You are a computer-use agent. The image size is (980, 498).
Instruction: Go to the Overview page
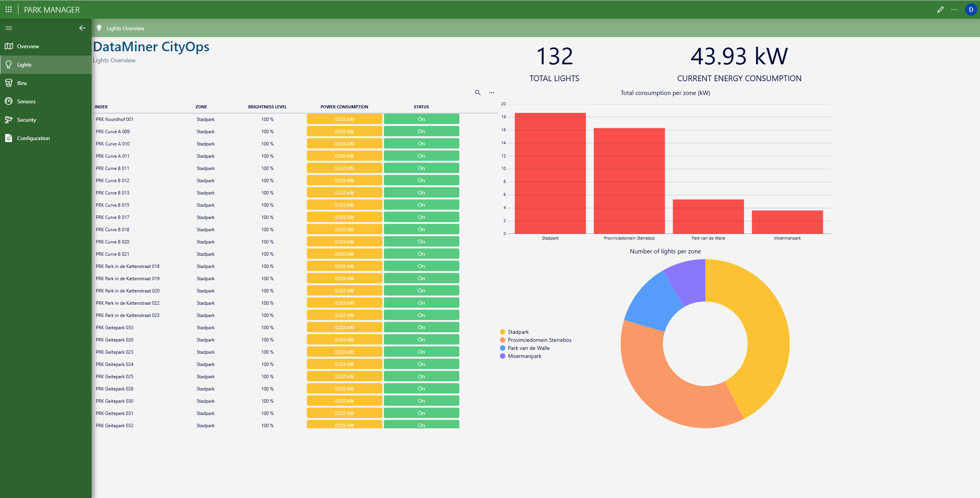(x=28, y=46)
